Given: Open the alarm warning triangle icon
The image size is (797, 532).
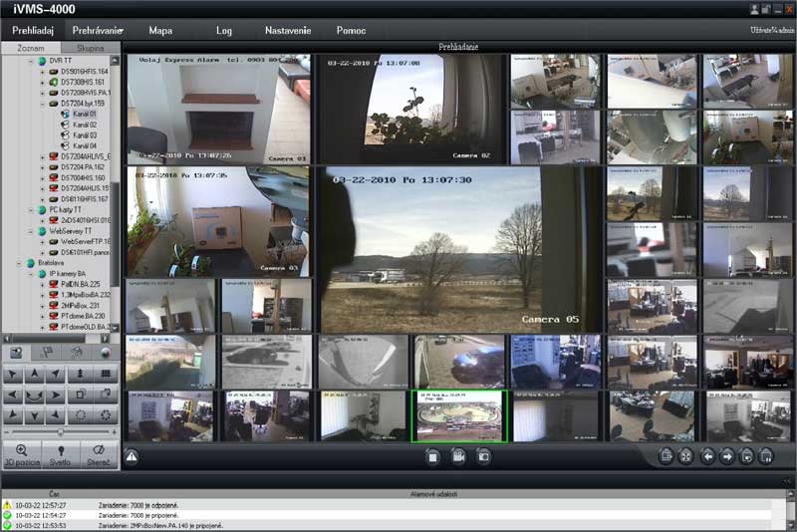Looking at the screenshot, I should [132, 457].
